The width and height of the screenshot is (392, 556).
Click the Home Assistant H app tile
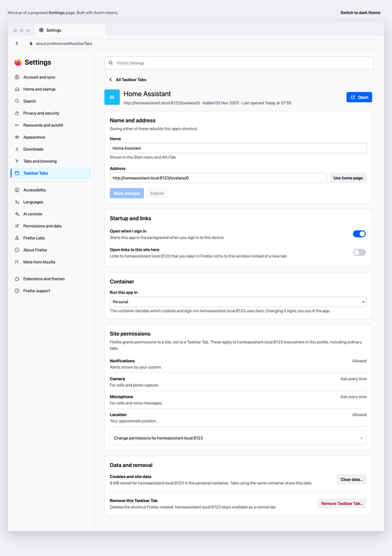coord(112,97)
